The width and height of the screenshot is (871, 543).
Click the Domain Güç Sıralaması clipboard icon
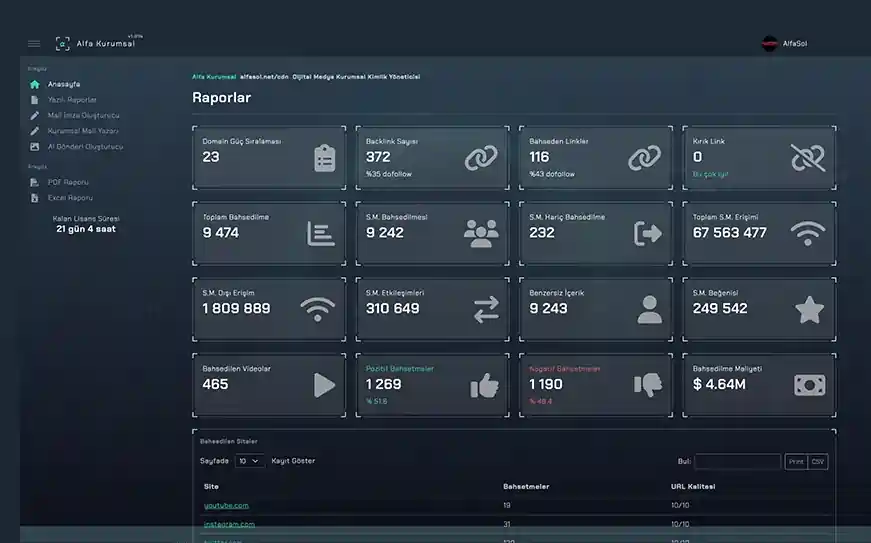coord(324,158)
